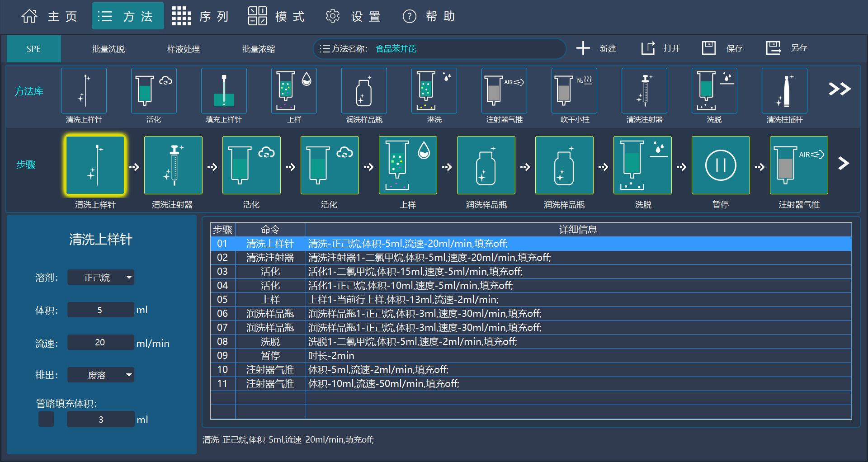The height and width of the screenshot is (462, 868).
Task: Toggle the 管路填充体积 checkbox
Action: pos(46,419)
